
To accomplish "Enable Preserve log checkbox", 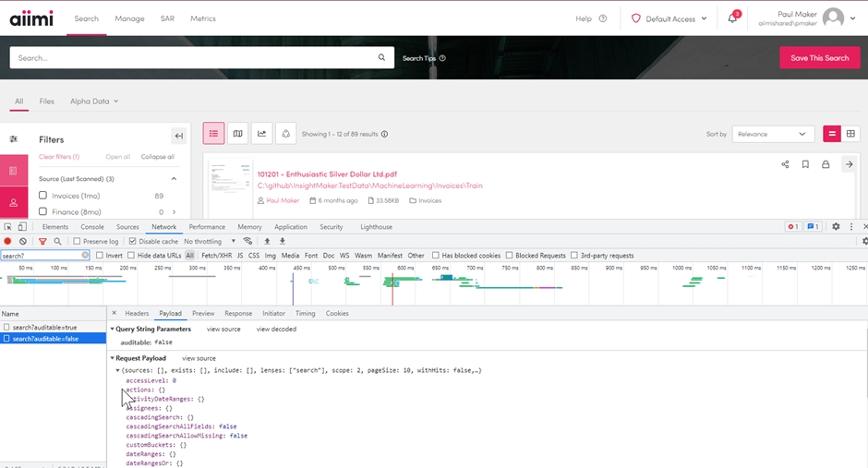I will [78, 242].
